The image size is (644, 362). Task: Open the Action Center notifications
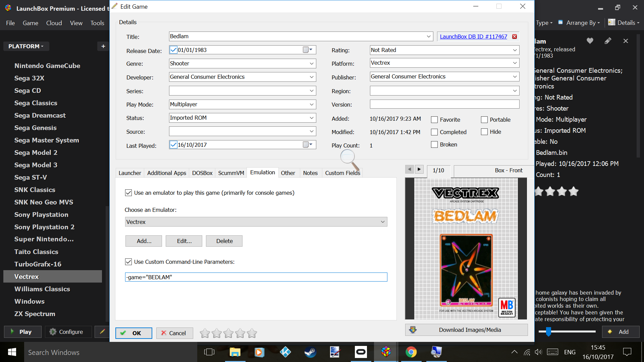point(627,352)
